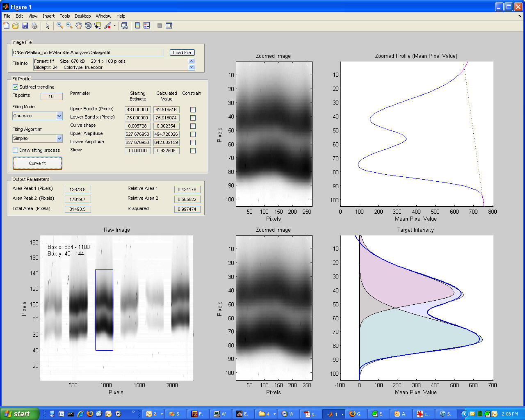Image resolution: width=525 pixels, height=420 pixels.
Task: Click the Zoom In magnifier tool
Action: point(60,25)
